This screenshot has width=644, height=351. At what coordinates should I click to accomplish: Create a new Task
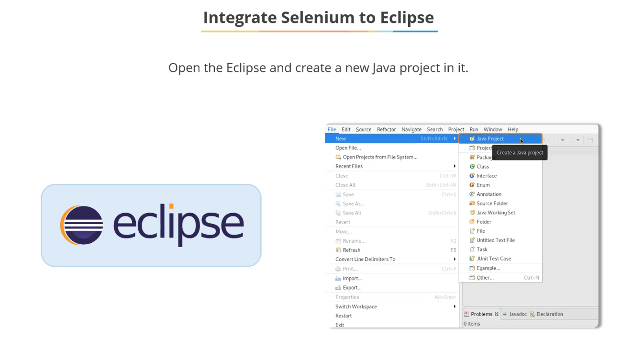coord(500,249)
